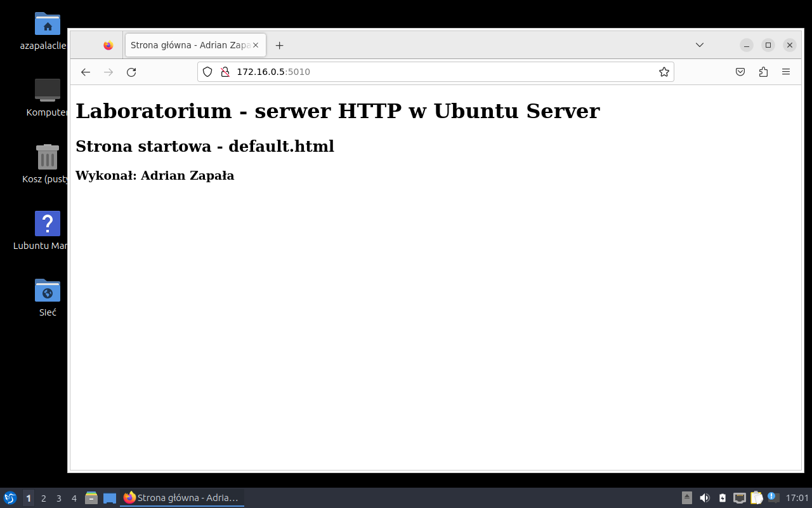Switch to virtual desktop 3
The height and width of the screenshot is (508, 812).
tap(59, 498)
